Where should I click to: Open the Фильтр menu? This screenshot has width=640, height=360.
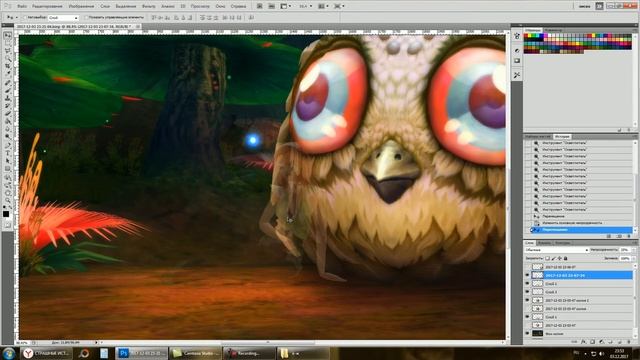point(149,6)
